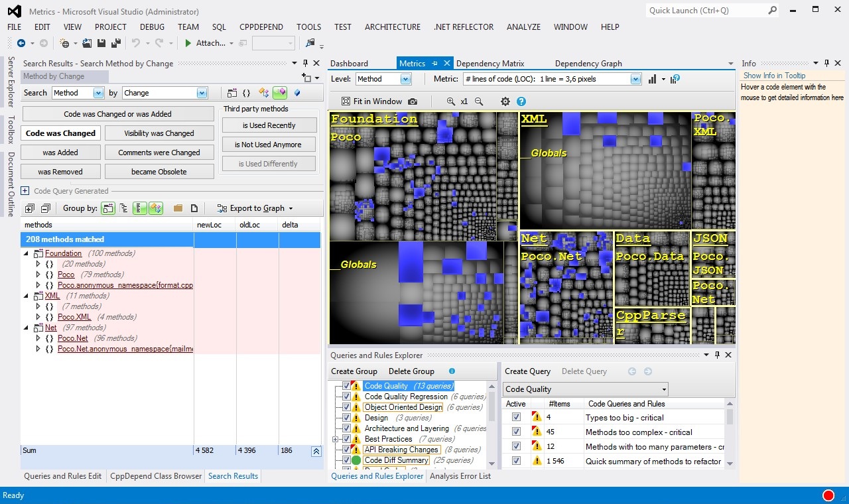Screen dimensions: 849x504
Task: Expand all results in Search Results toolbar
Action: tap(30, 208)
